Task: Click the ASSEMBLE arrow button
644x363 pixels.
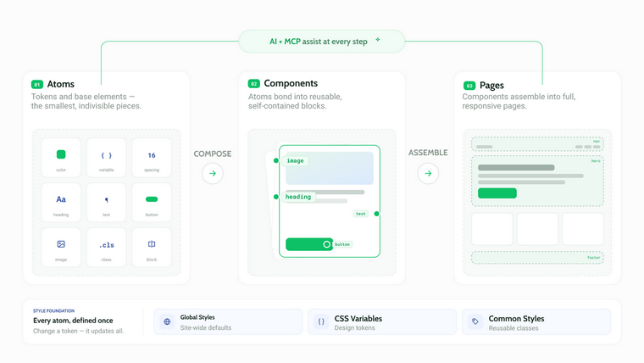Action: click(428, 174)
